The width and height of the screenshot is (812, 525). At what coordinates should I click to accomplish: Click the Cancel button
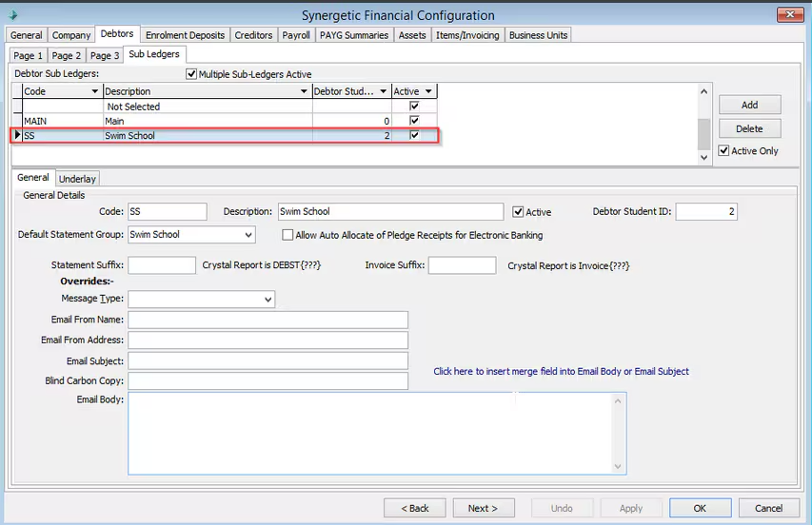769,509
